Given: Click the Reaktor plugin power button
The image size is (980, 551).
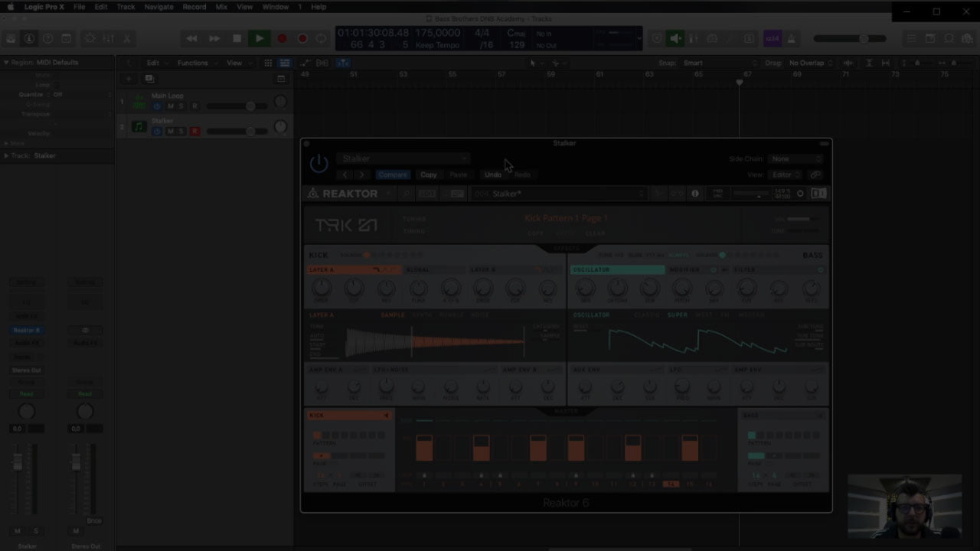Looking at the screenshot, I should click(318, 163).
